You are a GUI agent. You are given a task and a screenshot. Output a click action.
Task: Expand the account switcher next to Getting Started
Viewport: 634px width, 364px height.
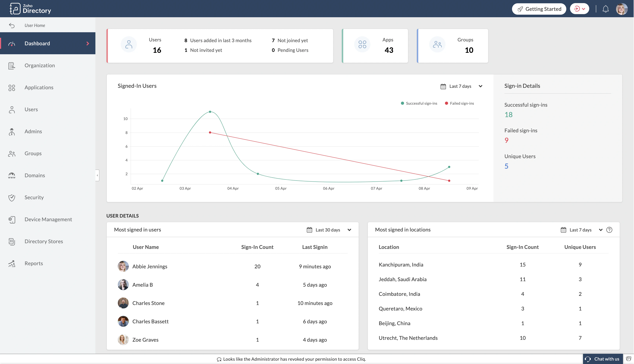coord(580,9)
